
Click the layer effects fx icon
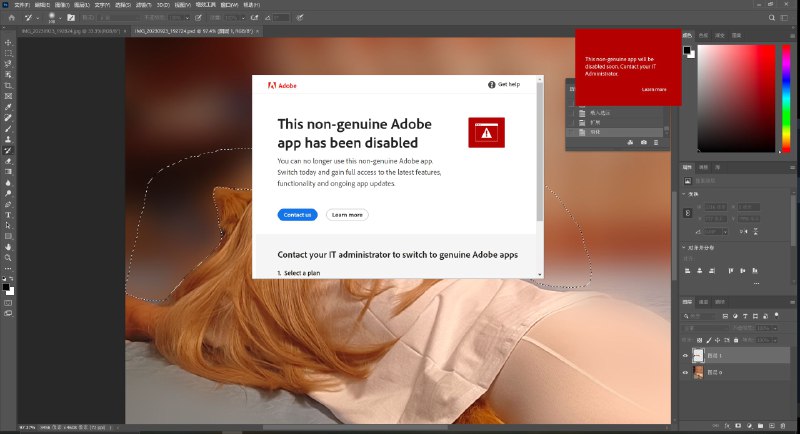point(727,426)
